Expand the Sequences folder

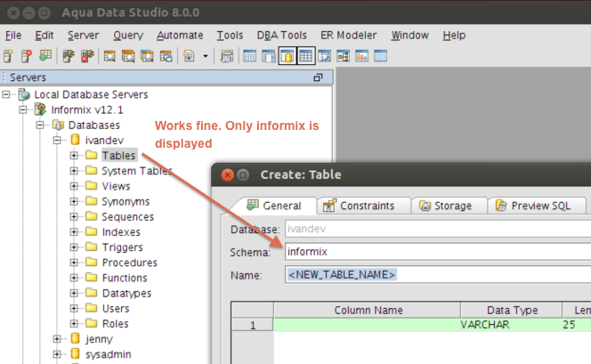[74, 216]
